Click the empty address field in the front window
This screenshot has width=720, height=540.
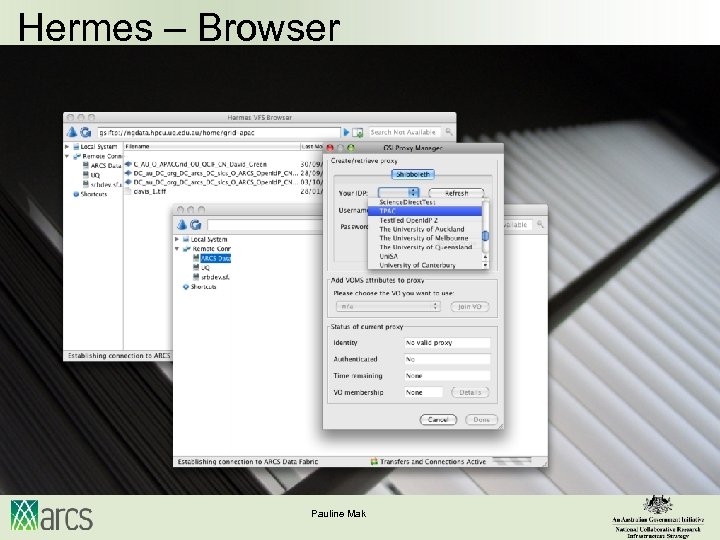265,225
